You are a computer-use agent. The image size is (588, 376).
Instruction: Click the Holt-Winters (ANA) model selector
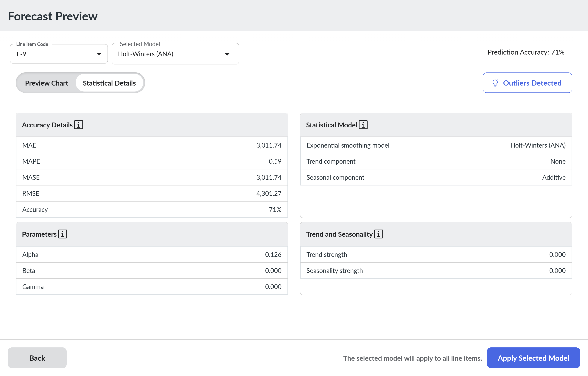pyautogui.click(x=175, y=54)
